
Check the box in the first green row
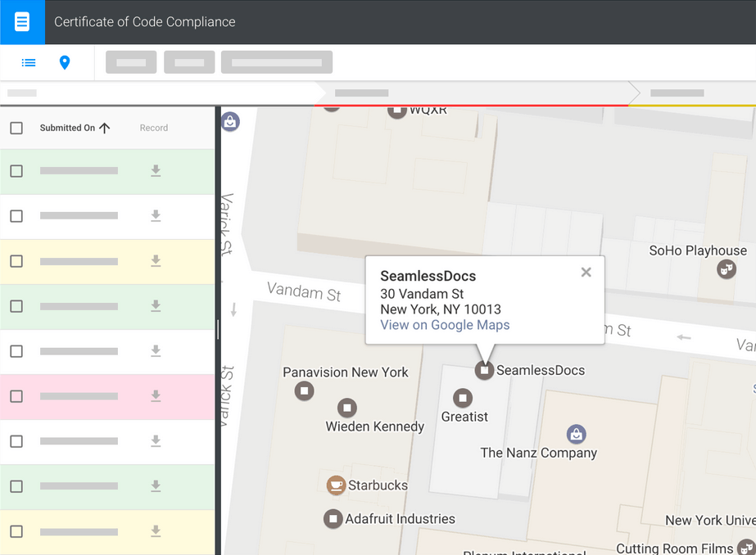pos(16,171)
